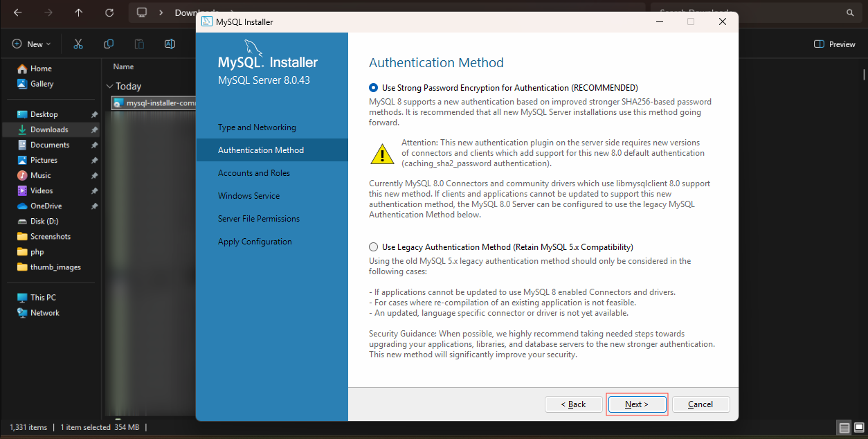Go back with the Back button
The image size is (868, 439).
(x=573, y=404)
